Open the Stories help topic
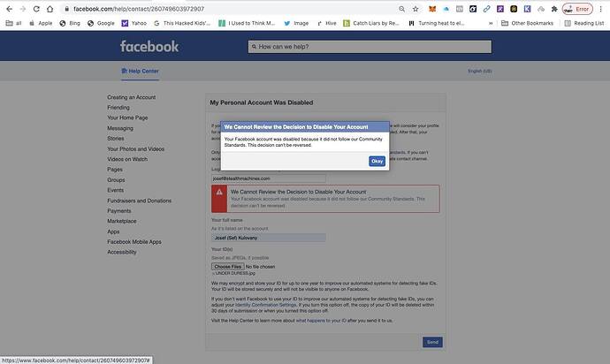610x364 pixels. pyautogui.click(x=116, y=139)
